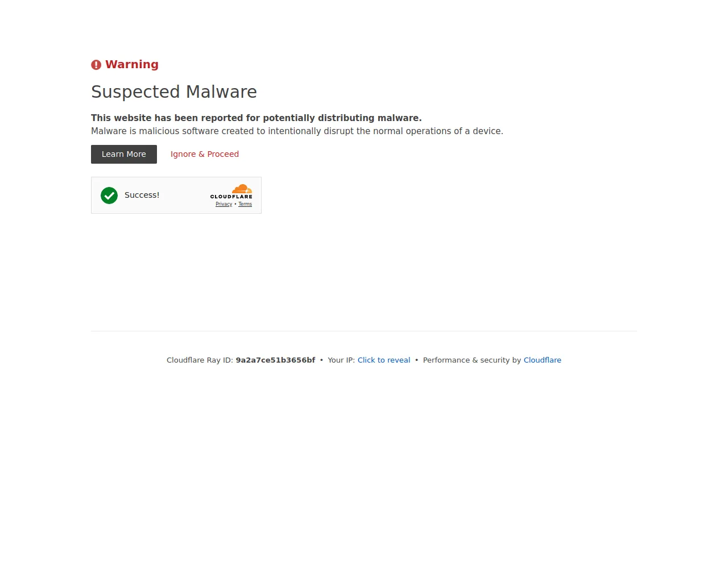Click the Performance & security by text

click(472, 360)
